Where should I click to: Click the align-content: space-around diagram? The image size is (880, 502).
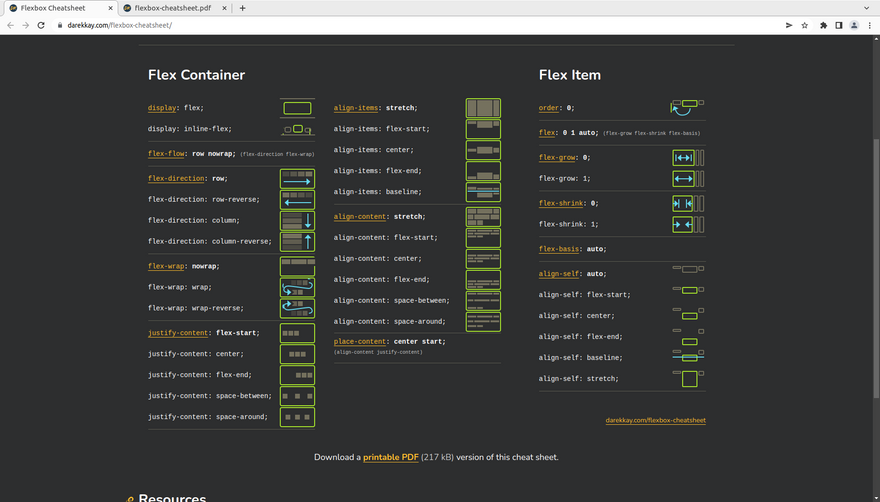pos(483,322)
